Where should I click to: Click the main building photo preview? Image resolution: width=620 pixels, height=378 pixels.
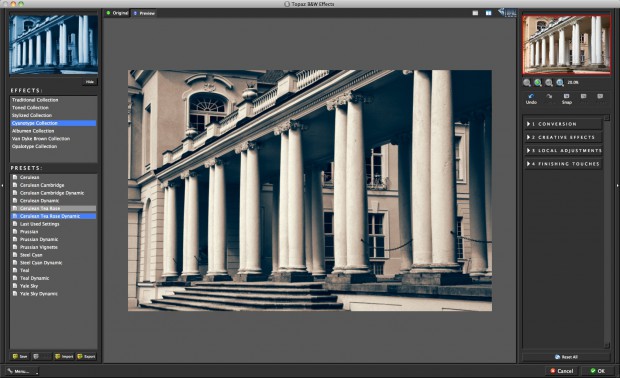click(310, 191)
